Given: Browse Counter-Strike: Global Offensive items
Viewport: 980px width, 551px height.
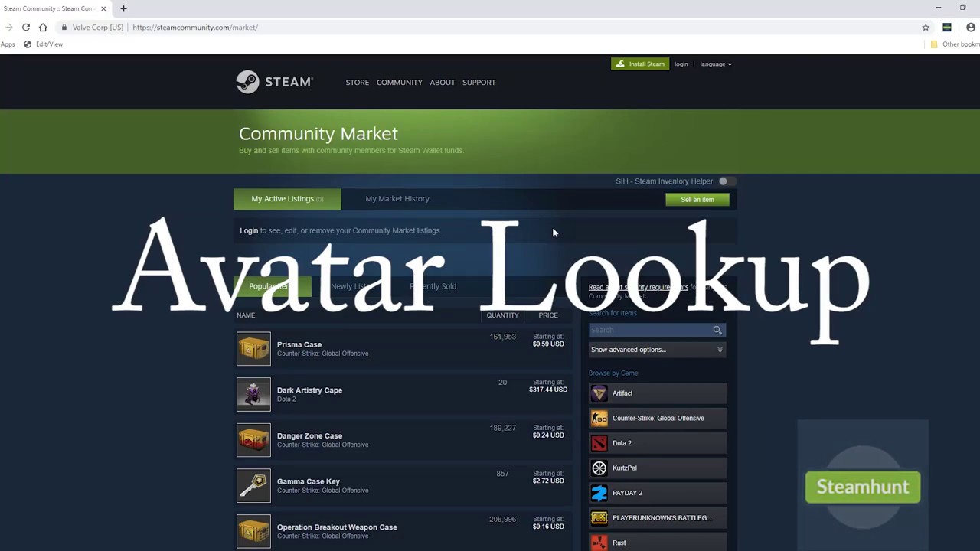Looking at the screenshot, I should [657, 418].
